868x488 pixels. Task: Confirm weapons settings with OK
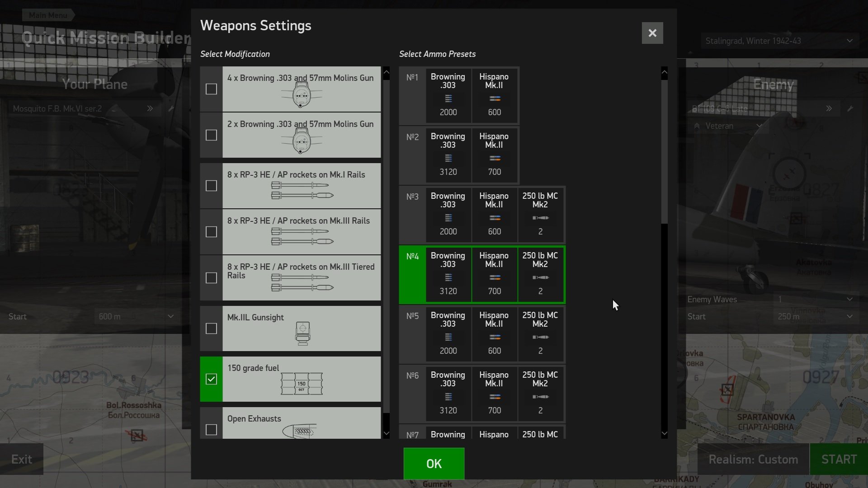coord(434,464)
